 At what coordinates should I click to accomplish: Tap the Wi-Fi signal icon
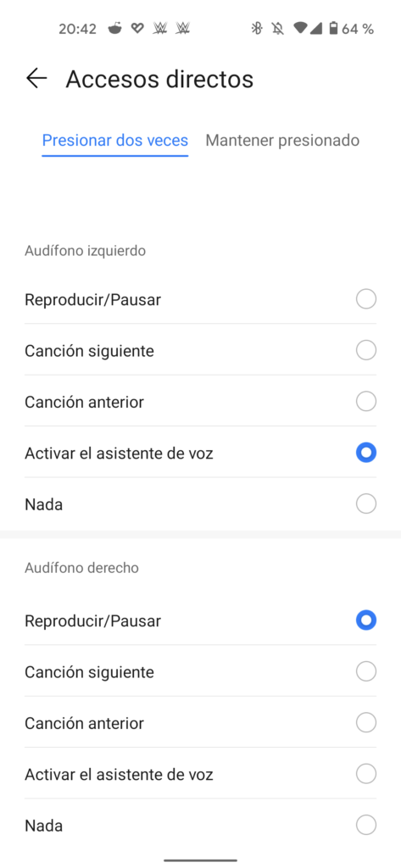pyautogui.click(x=299, y=28)
